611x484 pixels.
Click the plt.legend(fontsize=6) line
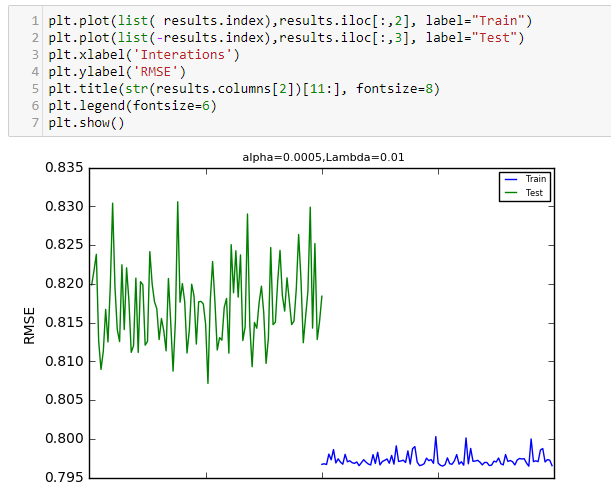pos(132,106)
